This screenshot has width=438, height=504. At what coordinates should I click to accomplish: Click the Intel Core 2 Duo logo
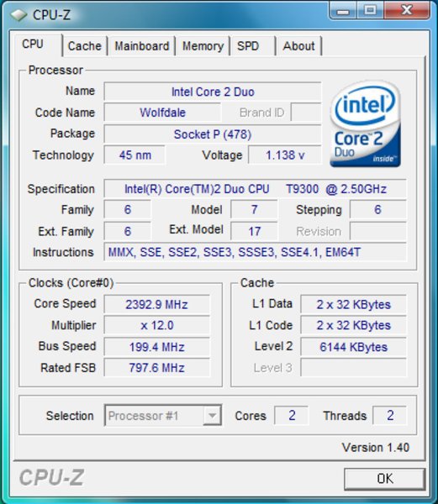[x=366, y=123]
